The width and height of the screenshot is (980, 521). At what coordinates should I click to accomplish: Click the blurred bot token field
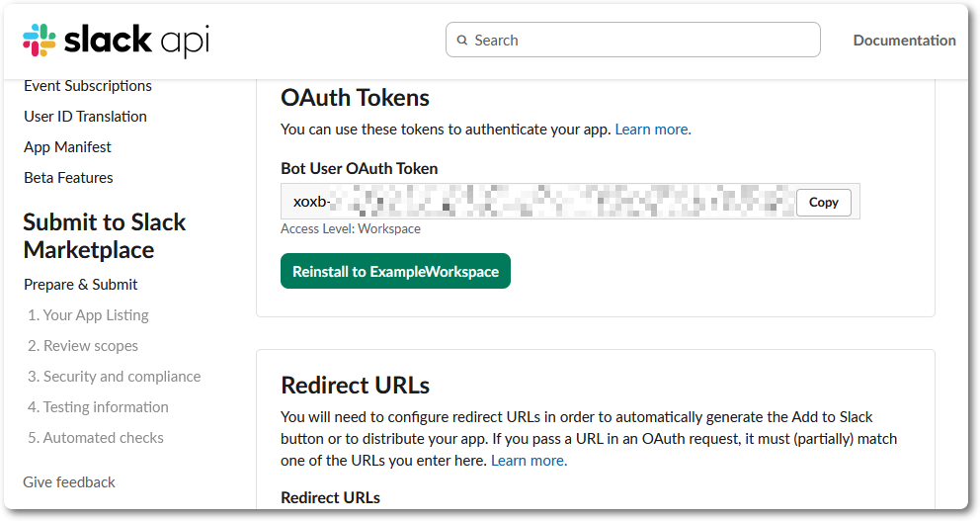coord(538,202)
